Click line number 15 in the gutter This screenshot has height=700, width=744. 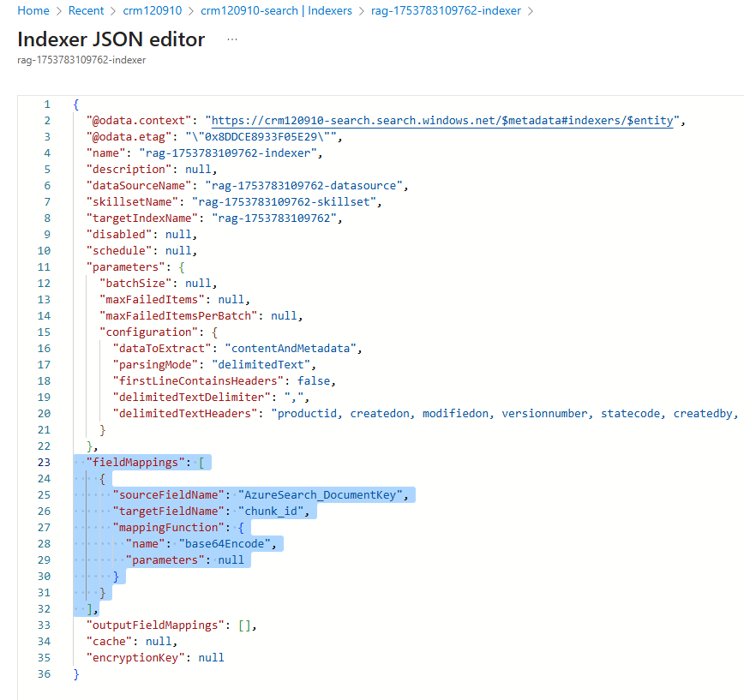pos(44,332)
